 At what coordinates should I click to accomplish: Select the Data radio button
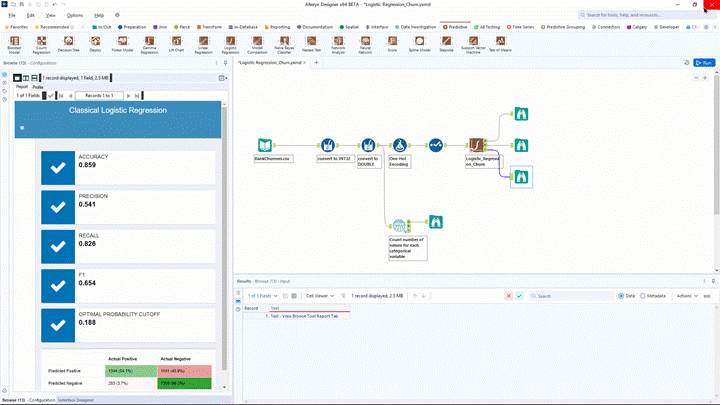pos(621,296)
